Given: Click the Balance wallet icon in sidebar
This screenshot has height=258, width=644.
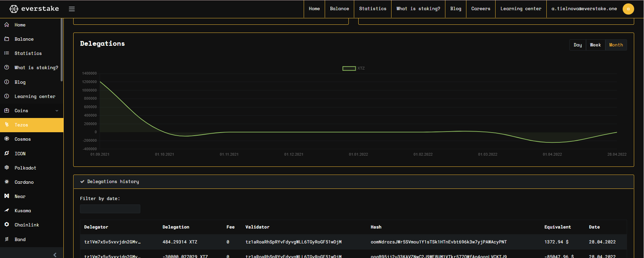Looking at the screenshot, I should (6, 39).
